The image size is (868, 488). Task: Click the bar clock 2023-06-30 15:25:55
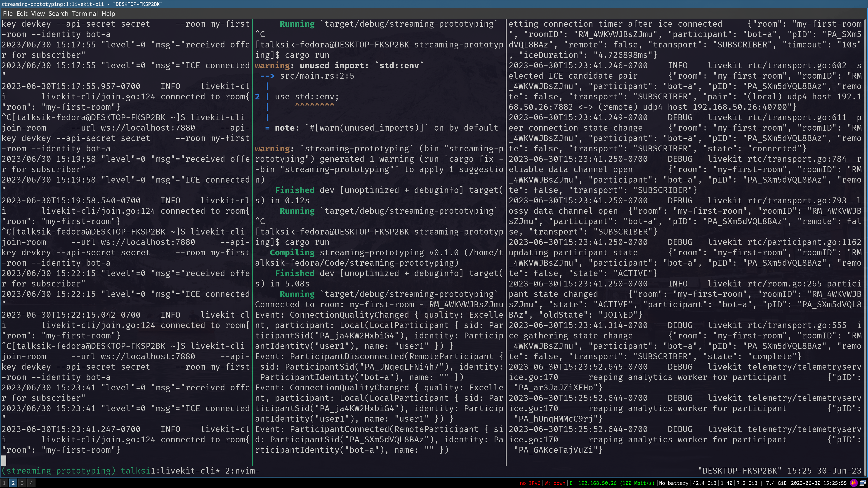pos(819,483)
